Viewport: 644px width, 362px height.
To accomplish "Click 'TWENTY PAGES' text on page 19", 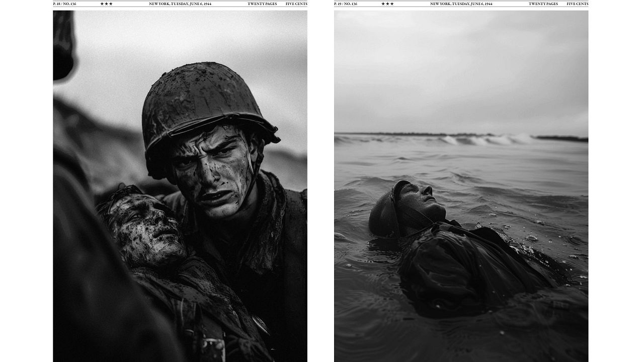I will 543,4.
